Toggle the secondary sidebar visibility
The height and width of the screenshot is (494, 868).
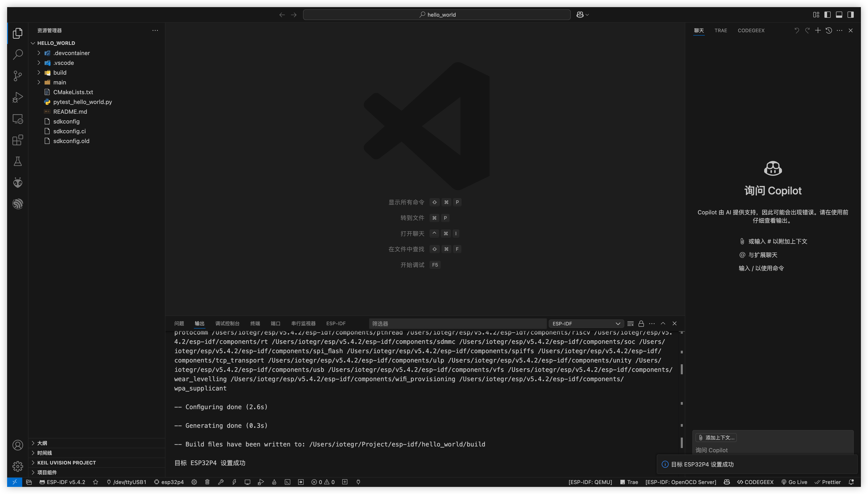pos(851,15)
